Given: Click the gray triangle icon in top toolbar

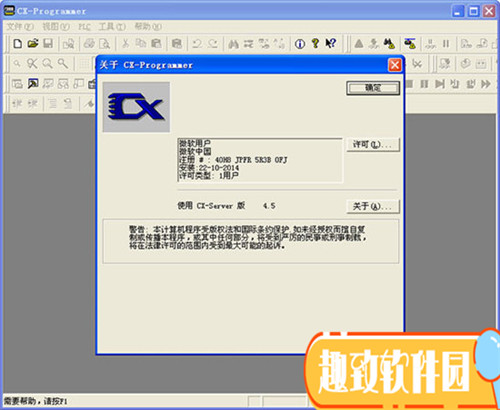Looking at the screenshot, I should pyautogui.click(x=359, y=44).
